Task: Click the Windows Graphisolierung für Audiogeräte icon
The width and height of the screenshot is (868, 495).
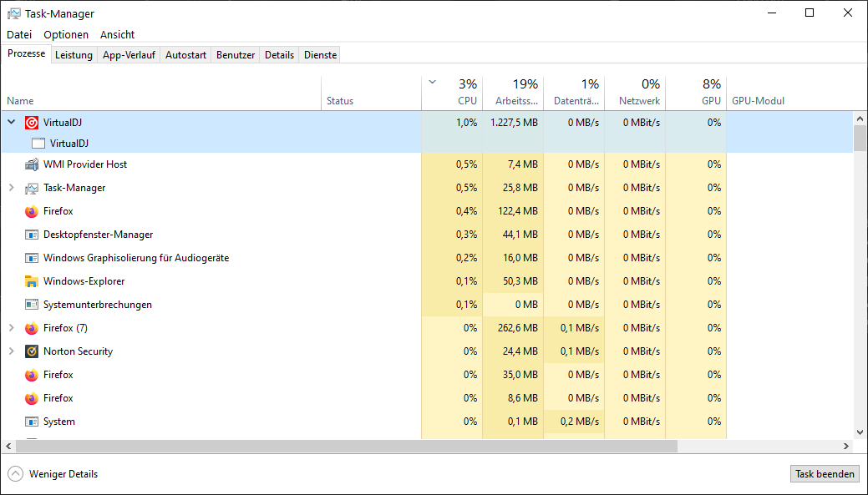Action: pos(32,258)
